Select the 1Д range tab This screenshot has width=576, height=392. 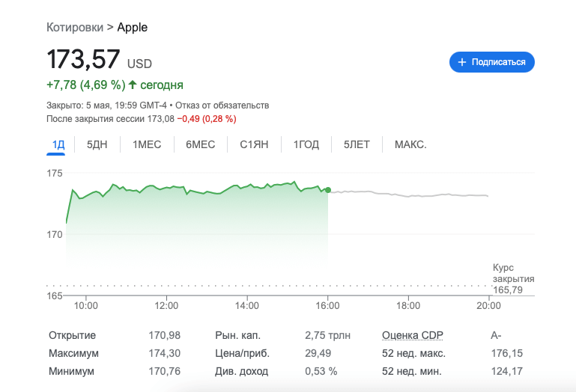[58, 144]
